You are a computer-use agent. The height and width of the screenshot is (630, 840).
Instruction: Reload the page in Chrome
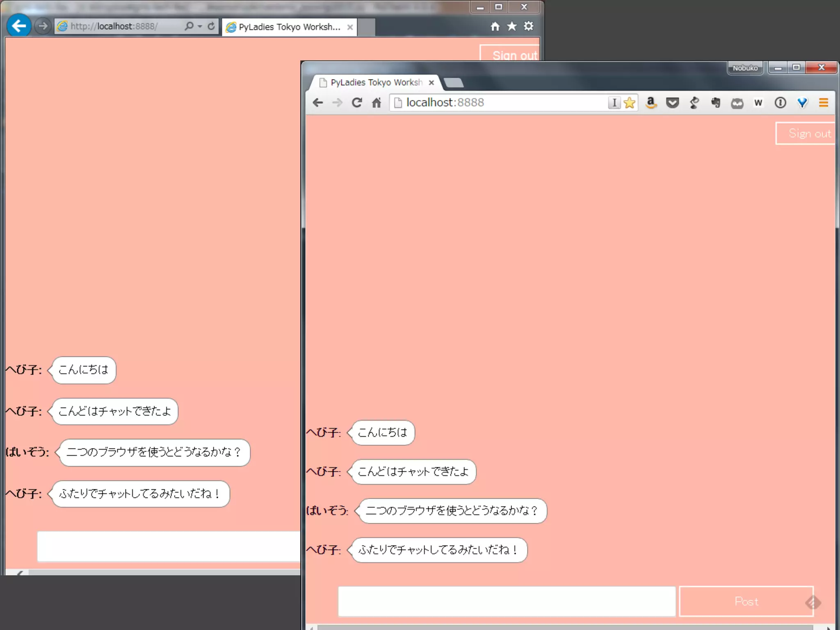(357, 103)
